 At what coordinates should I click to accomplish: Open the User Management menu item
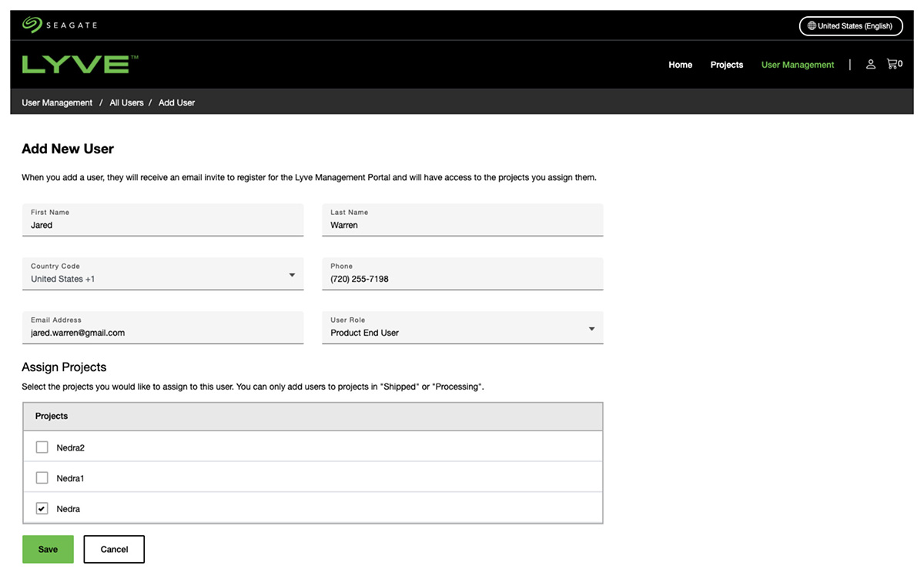798,65
